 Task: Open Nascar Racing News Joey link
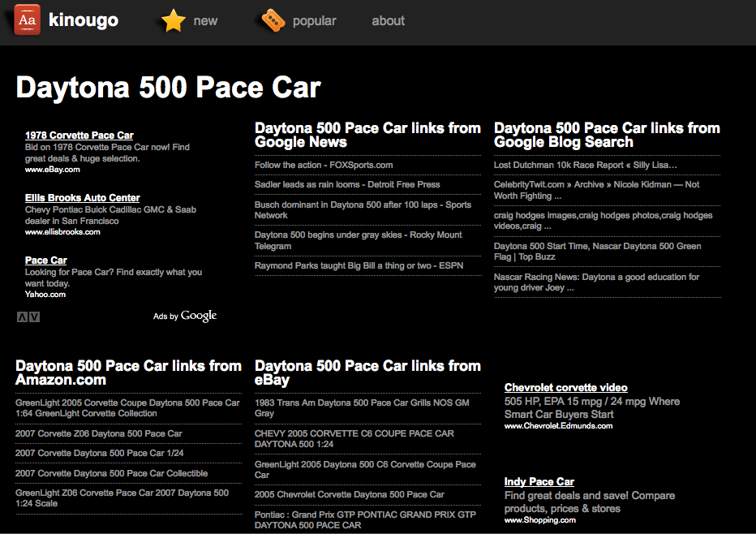pos(596,282)
